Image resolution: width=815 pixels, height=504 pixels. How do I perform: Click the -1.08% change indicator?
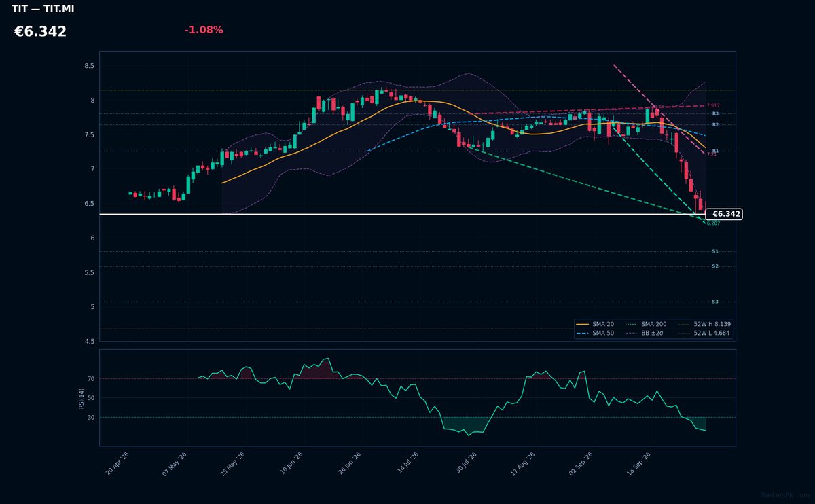tap(204, 30)
